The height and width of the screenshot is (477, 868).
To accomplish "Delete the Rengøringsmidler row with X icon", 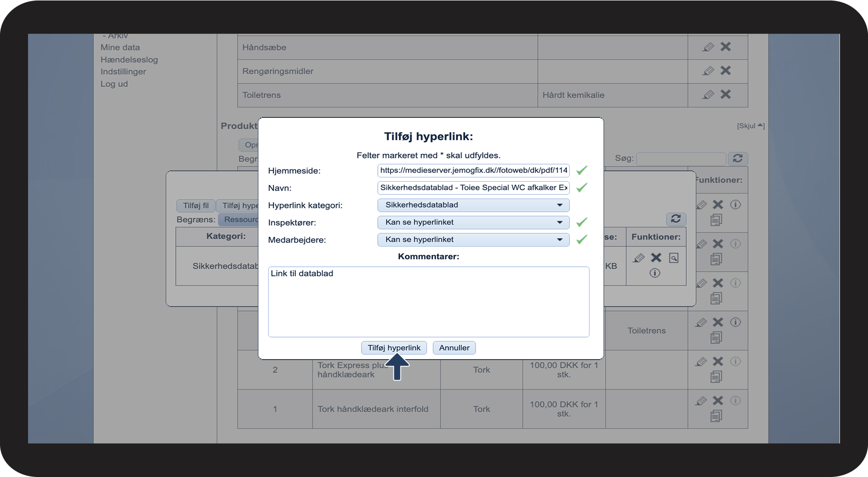I will click(726, 71).
